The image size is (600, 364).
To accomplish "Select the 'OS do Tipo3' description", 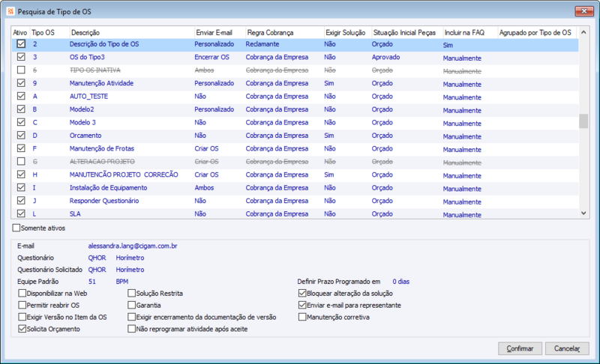I will coord(87,57).
